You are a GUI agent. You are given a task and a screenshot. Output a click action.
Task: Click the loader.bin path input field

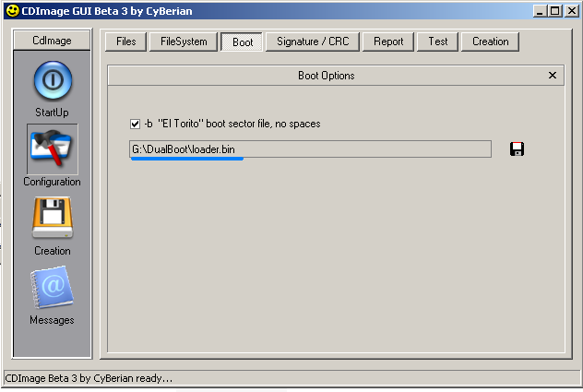[311, 149]
